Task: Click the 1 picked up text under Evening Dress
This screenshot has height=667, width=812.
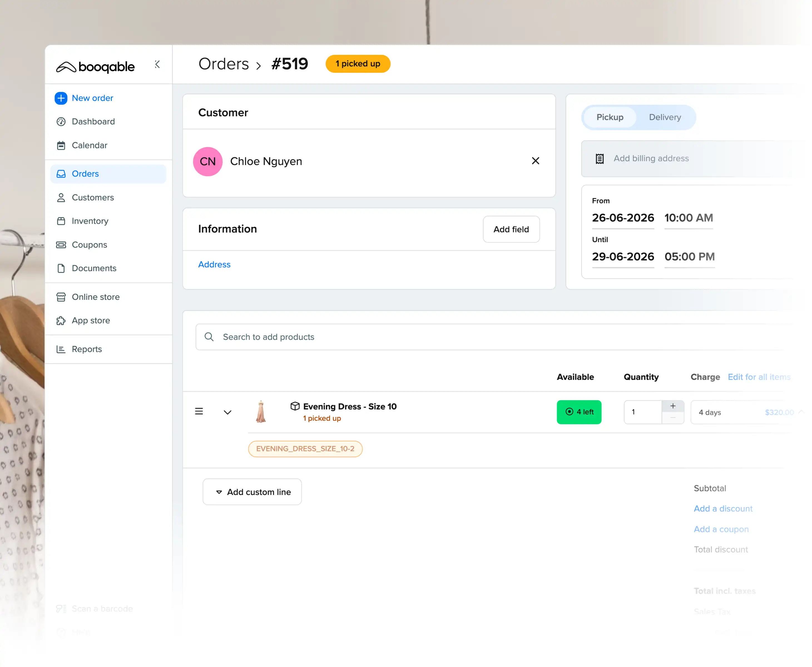Action: pyautogui.click(x=322, y=419)
